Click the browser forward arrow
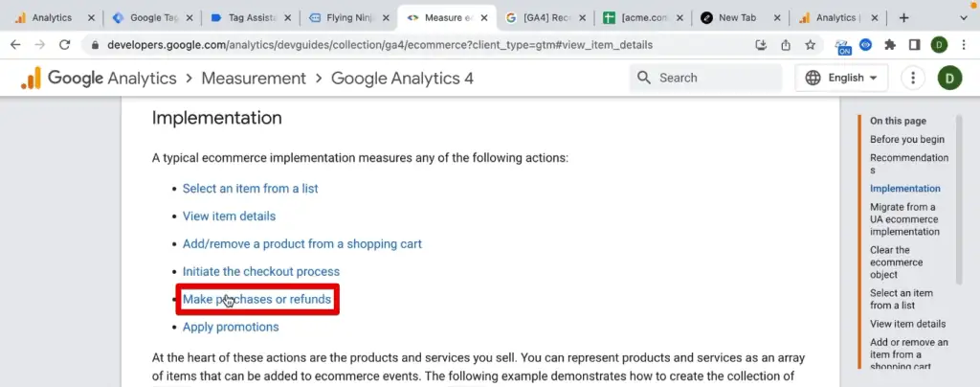The width and height of the screenshot is (980, 387). point(40,45)
